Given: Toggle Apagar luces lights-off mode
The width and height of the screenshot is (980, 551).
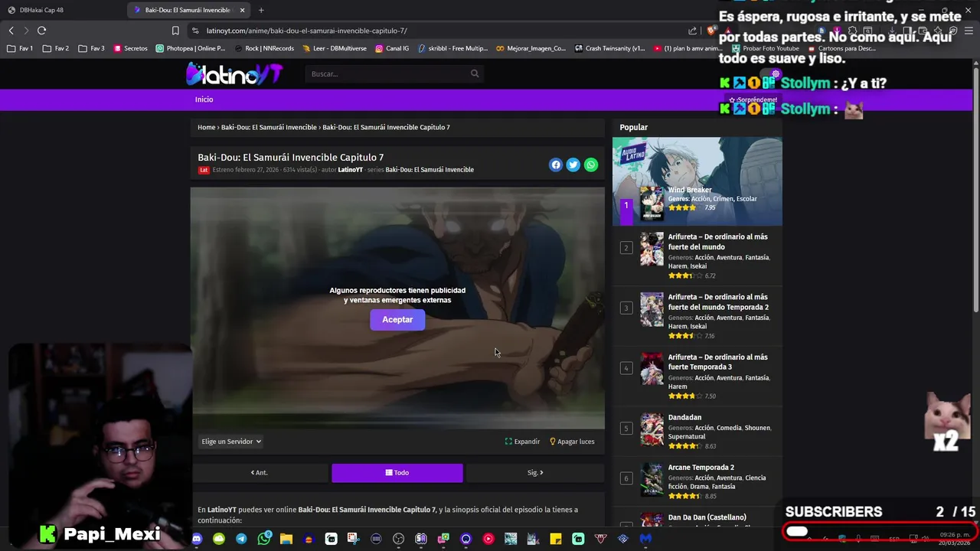Looking at the screenshot, I should click(572, 442).
